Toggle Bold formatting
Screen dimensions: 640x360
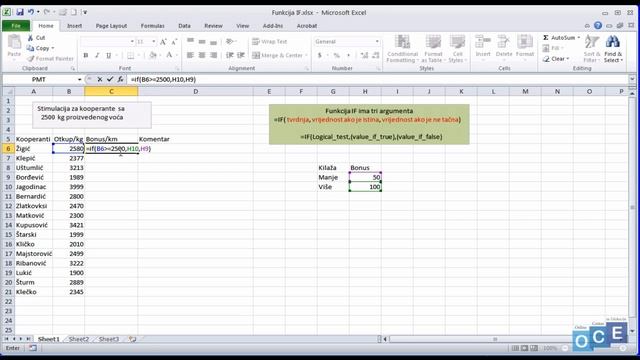[x=86, y=55]
